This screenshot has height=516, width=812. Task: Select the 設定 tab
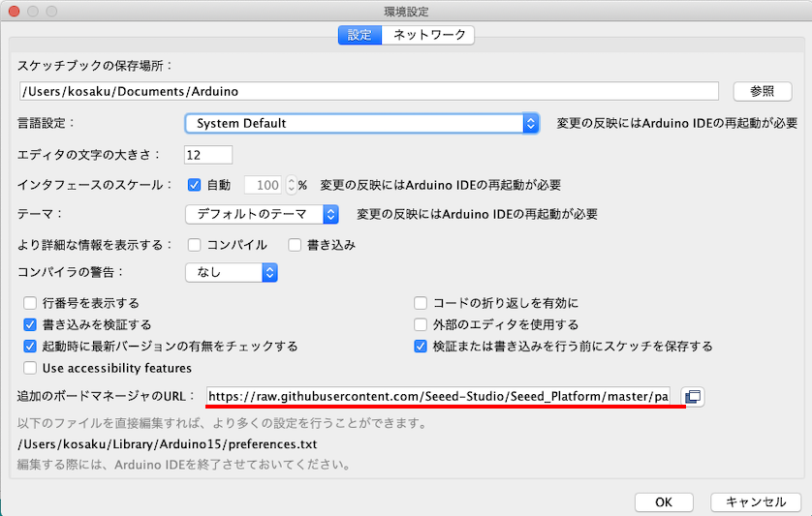359,35
